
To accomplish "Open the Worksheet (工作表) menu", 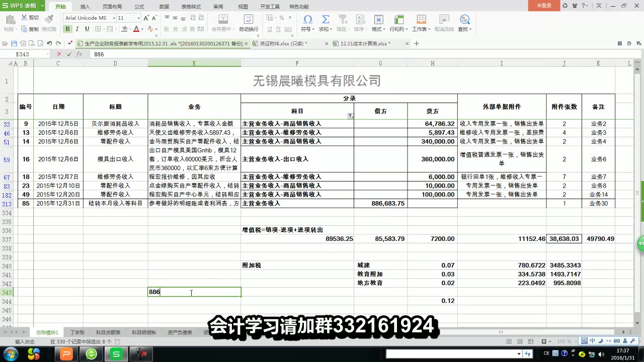I will [421, 23].
